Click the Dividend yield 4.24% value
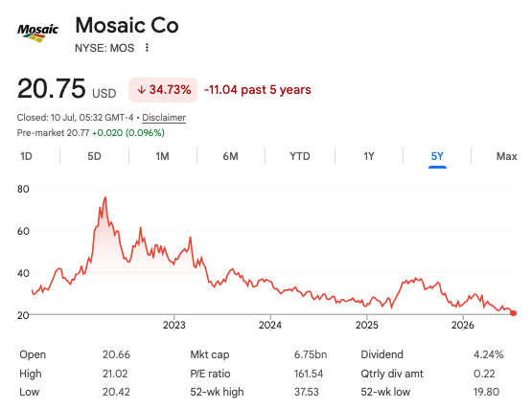 coord(488,354)
